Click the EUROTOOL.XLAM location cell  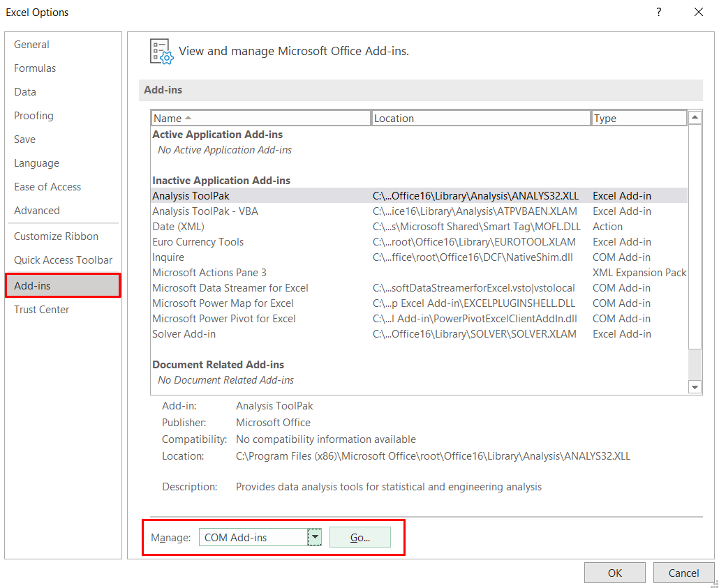474,242
